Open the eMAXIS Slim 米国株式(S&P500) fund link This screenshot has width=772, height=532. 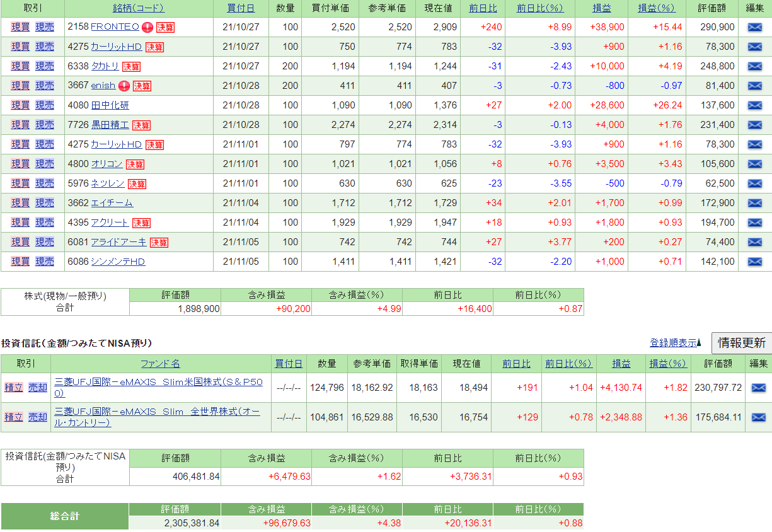pyautogui.click(x=159, y=387)
